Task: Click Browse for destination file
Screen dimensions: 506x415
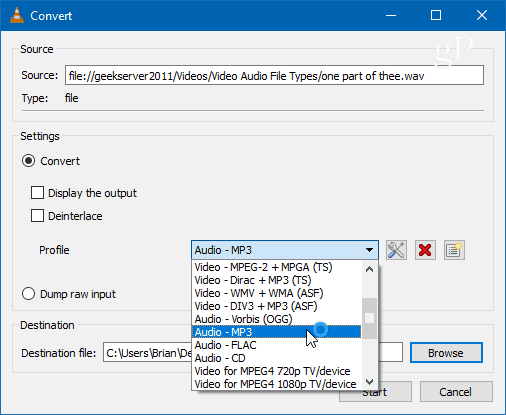Action: pyautogui.click(x=446, y=353)
